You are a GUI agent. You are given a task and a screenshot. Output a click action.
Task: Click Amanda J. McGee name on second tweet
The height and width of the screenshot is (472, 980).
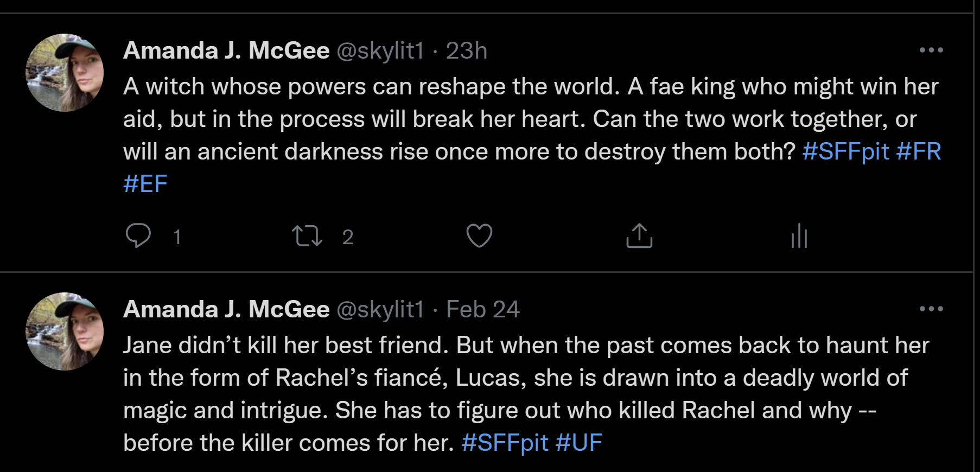click(226, 309)
